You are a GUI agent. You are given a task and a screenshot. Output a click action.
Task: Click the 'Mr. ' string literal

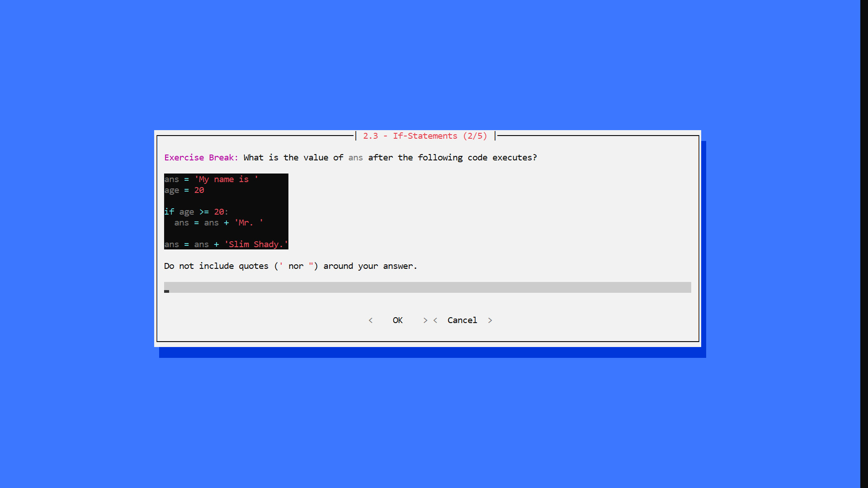pyautogui.click(x=248, y=222)
